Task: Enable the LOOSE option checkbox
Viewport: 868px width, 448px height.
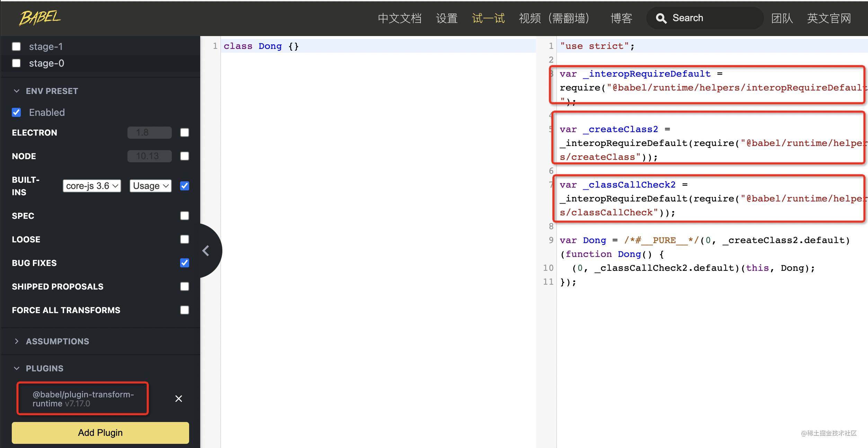Action: click(x=185, y=239)
